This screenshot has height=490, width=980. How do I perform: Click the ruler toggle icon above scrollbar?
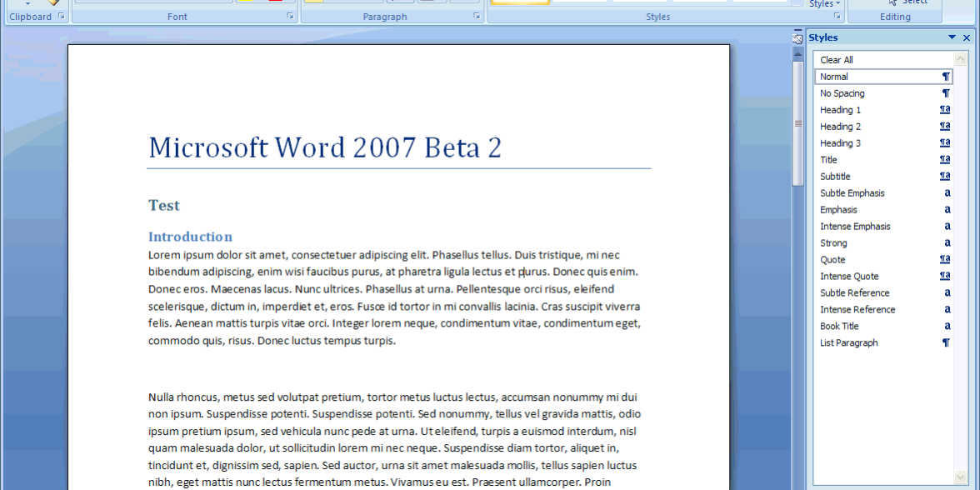pyautogui.click(x=797, y=37)
